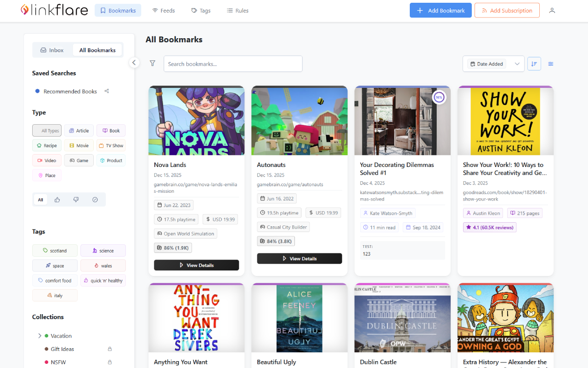
Task: Switch to the Inbox tab
Action: [x=52, y=50]
